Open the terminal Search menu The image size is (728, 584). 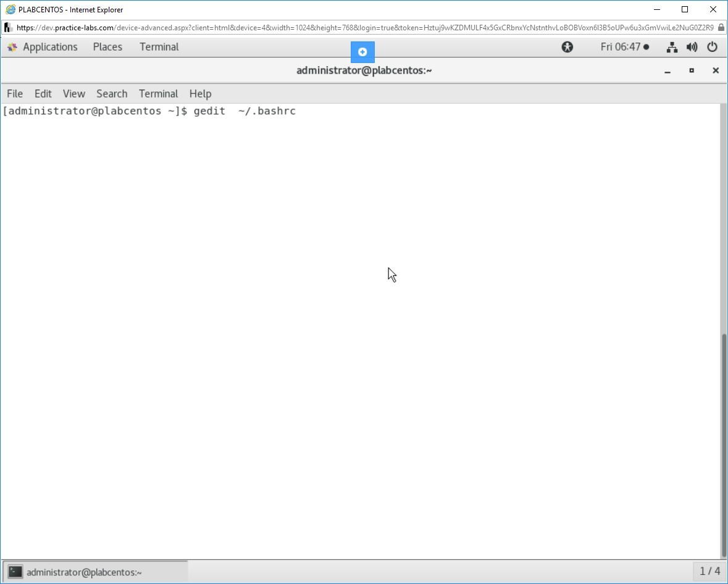click(x=112, y=94)
